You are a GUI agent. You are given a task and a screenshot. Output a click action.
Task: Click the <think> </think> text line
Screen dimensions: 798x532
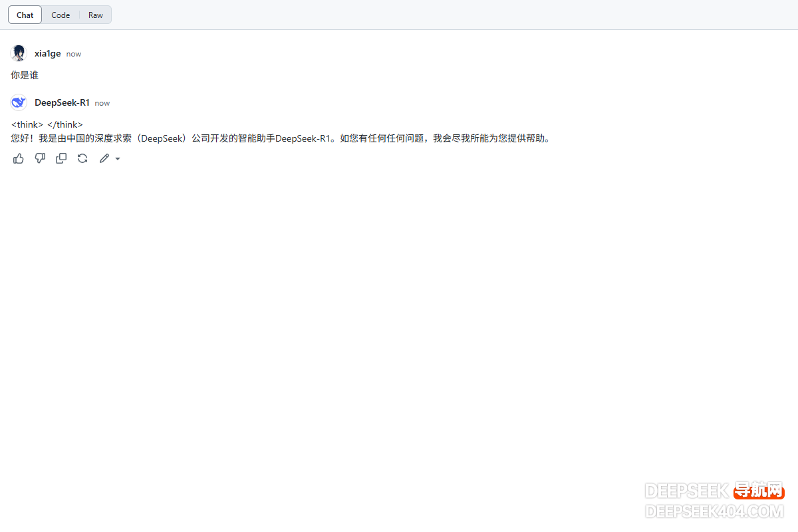(47, 124)
